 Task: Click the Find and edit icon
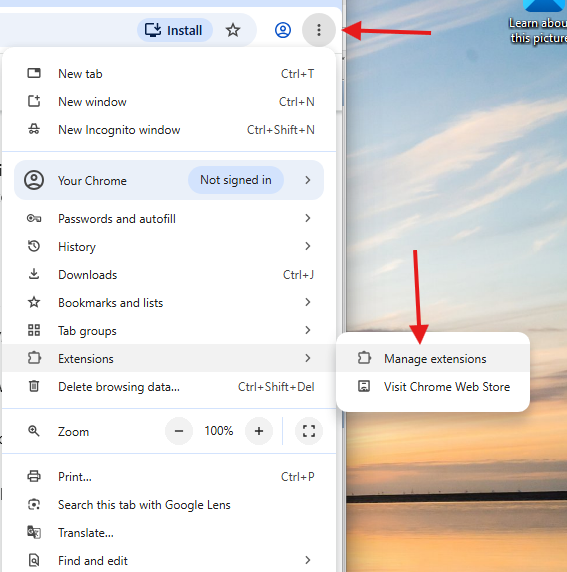coord(34,560)
